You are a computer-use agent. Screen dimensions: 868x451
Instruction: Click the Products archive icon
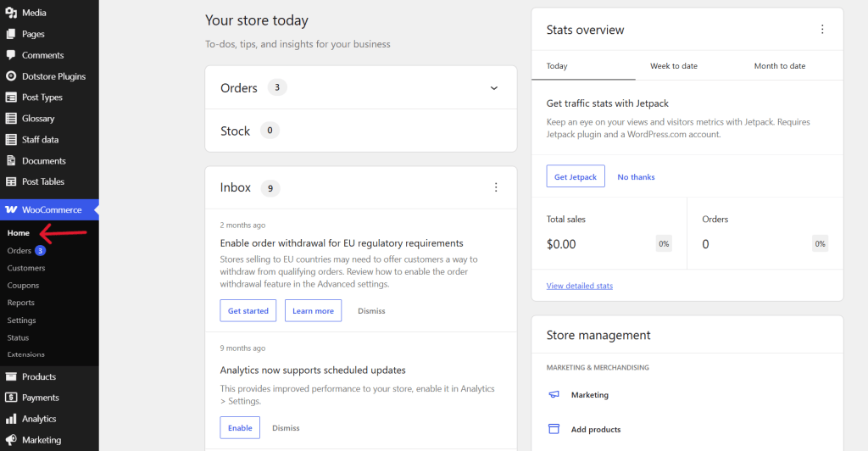[11, 376]
